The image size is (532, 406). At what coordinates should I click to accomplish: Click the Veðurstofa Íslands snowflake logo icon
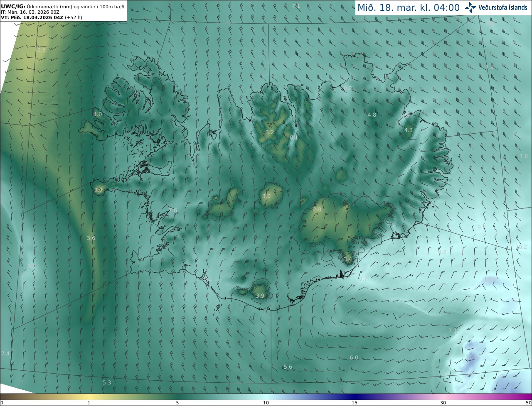(x=470, y=7)
